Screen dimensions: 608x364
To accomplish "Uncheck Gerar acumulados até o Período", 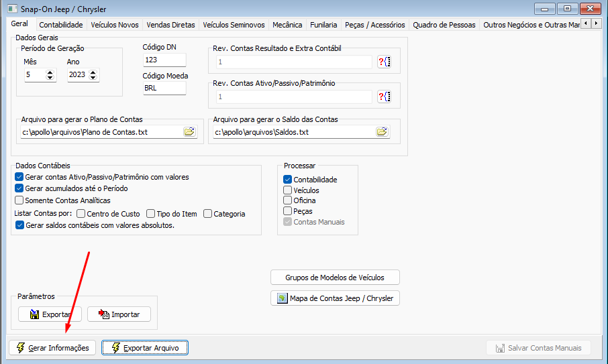I will pyautogui.click(x=19, y=188).
